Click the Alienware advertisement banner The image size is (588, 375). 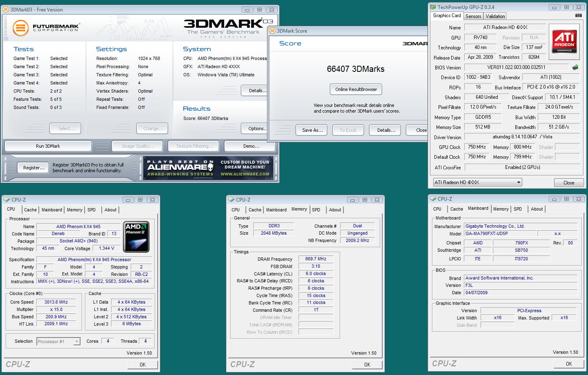click(208, 168)
